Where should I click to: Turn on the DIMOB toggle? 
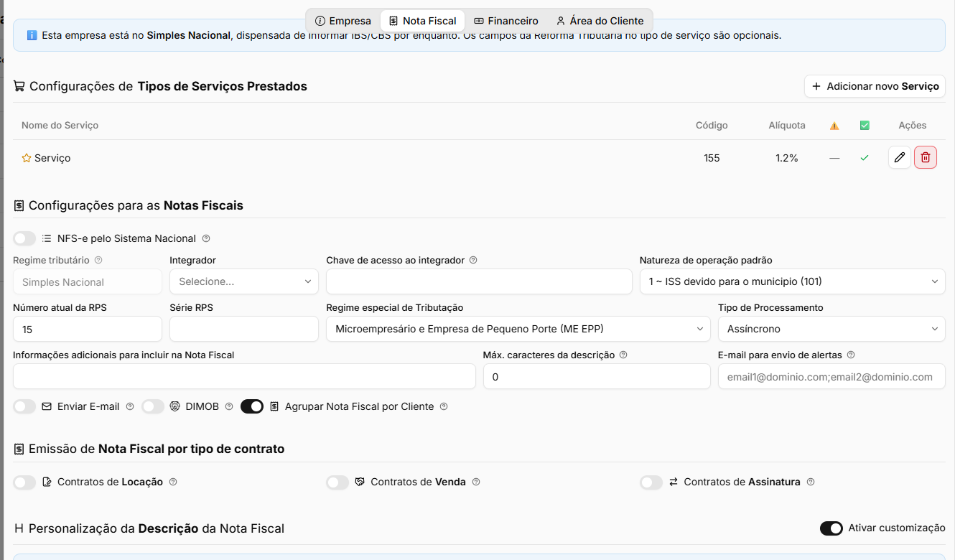coord(153,406)
